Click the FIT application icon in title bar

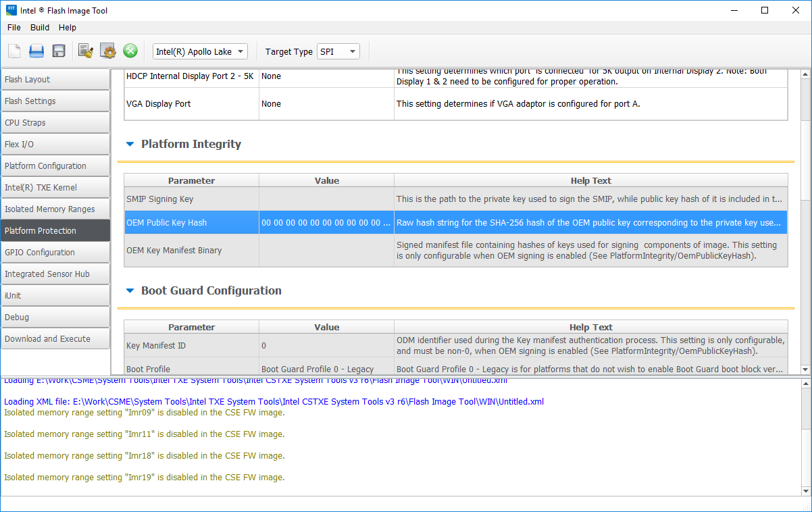[x=11, y=10]
